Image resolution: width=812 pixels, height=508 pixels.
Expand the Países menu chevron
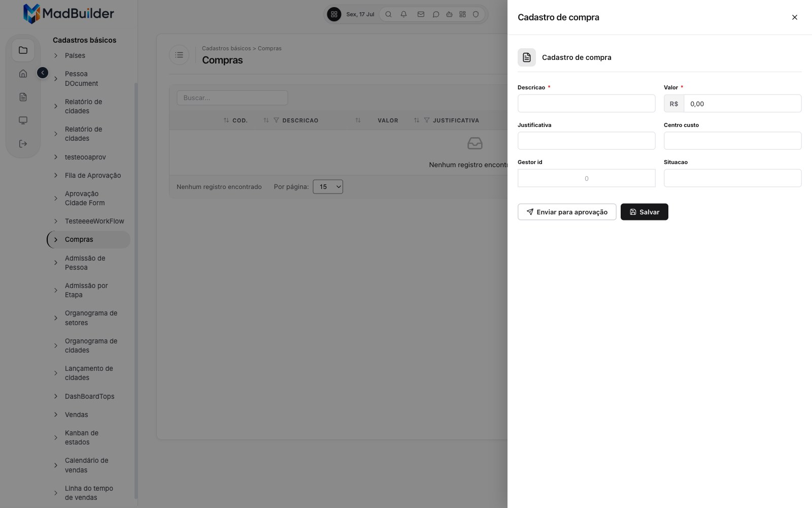point(56,55)
